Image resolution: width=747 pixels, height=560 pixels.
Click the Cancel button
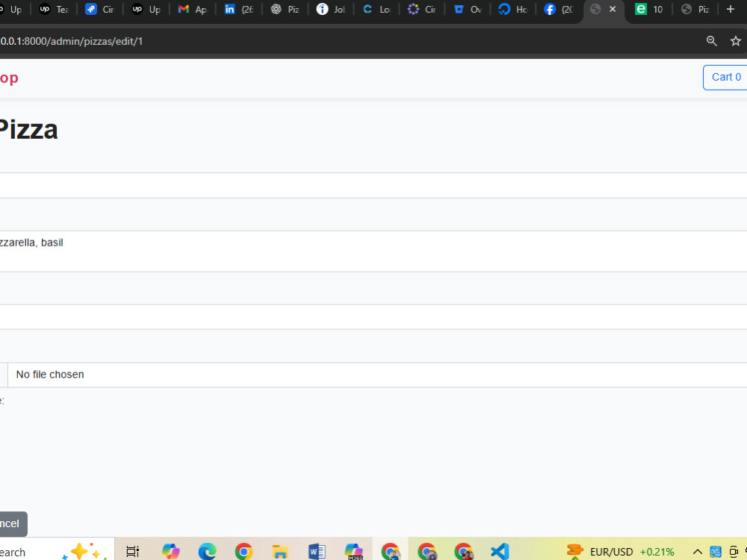tap(13, 524)
